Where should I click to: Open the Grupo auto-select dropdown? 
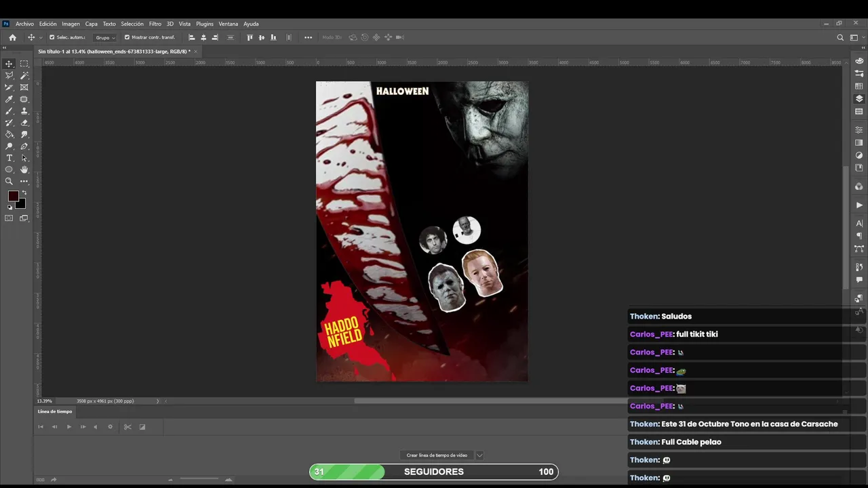coord(104,37)
